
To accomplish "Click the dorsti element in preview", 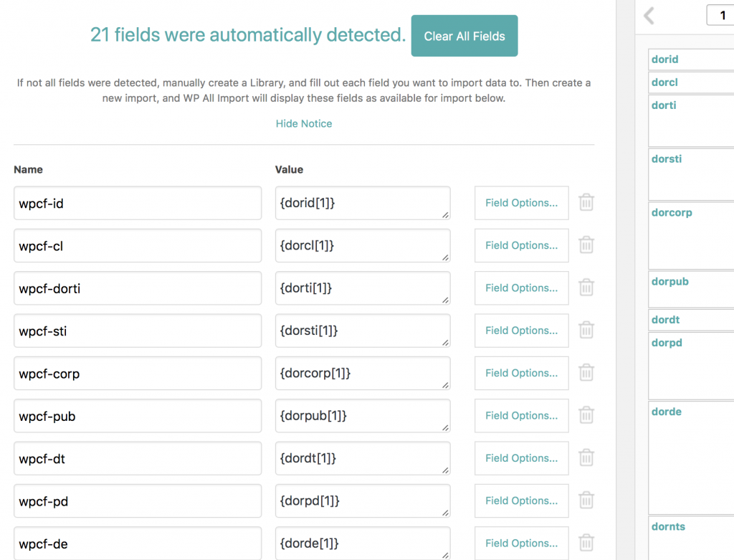I will (667, 159).
